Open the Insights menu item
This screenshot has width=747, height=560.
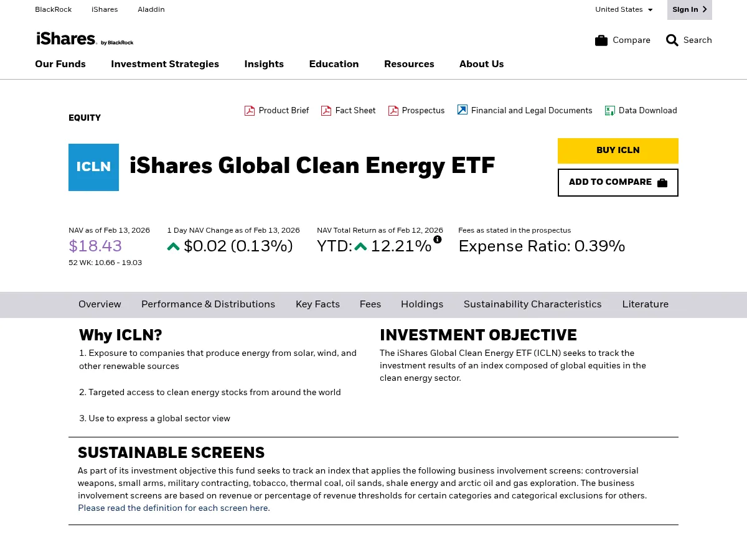click(264, 64)
